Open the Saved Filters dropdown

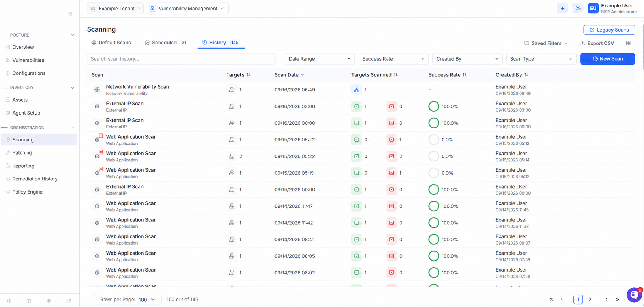(546, 43)
